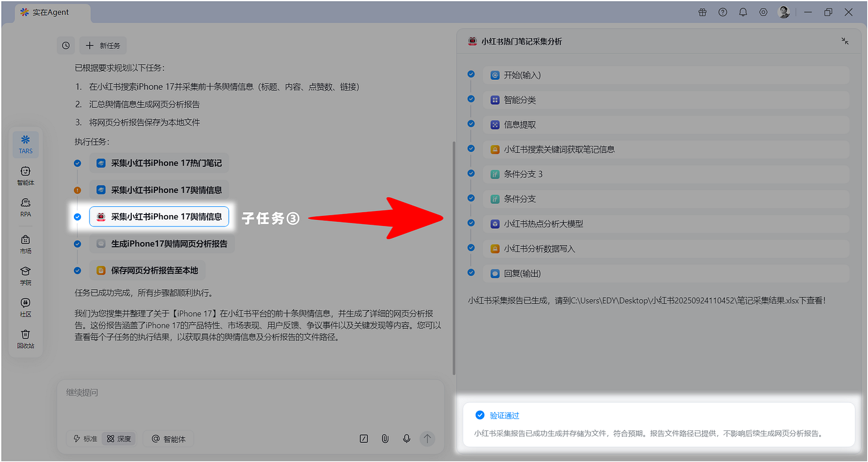Open the 市场 marketplace icon

point(26,244)
